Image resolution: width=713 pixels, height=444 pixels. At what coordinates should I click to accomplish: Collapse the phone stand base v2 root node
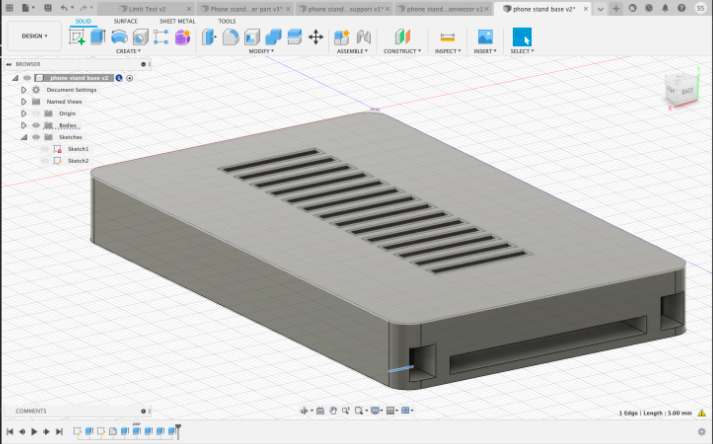pos(15,78)
